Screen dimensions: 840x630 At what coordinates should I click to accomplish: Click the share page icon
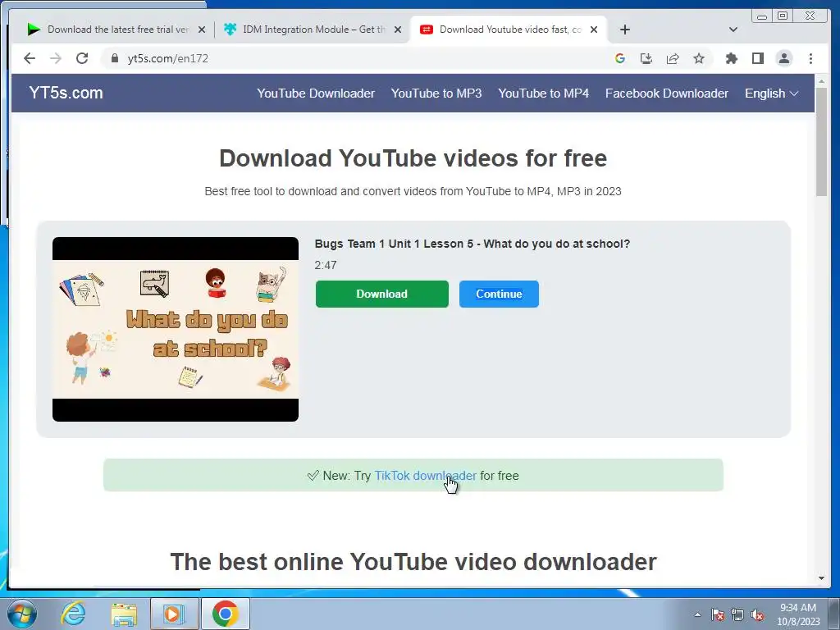[x=673, y=58]
